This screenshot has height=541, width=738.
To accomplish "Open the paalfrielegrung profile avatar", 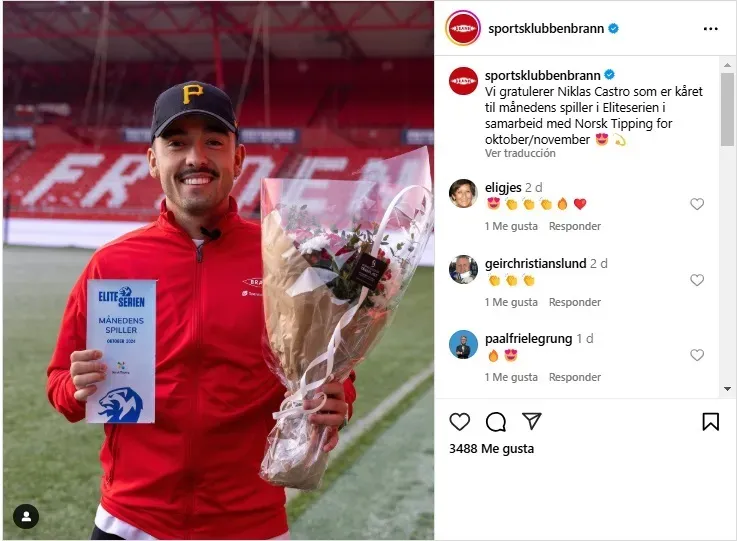I will [463, 344].
